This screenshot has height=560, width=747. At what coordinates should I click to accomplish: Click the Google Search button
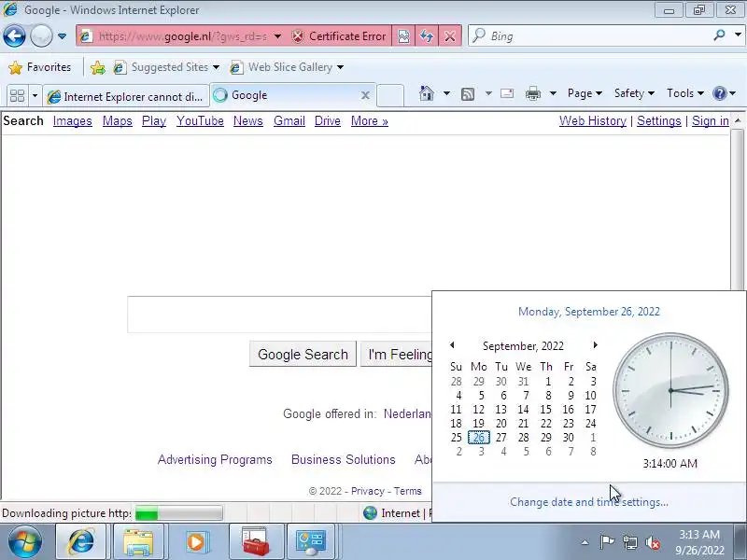pyautogui.click(x=303, y=355)
